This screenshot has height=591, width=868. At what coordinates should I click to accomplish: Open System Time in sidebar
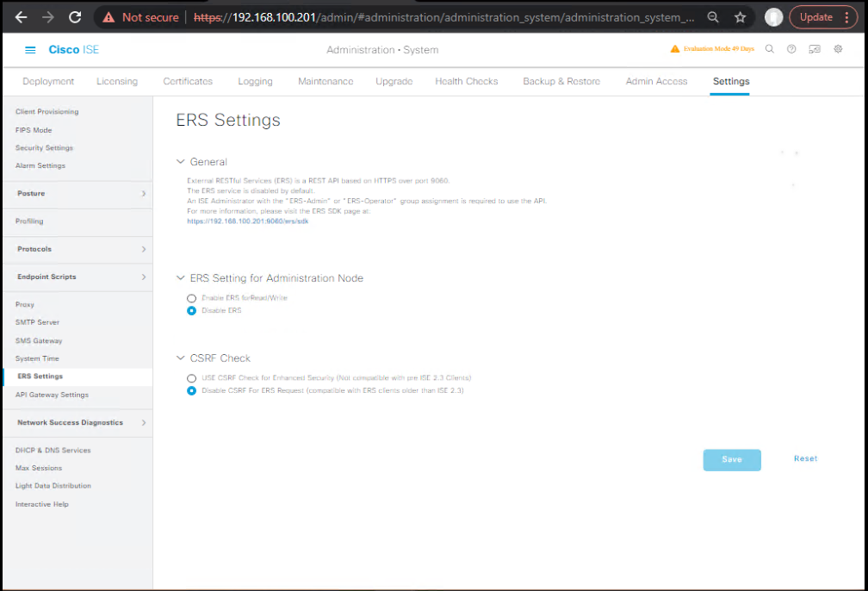[x=37, y=358]
